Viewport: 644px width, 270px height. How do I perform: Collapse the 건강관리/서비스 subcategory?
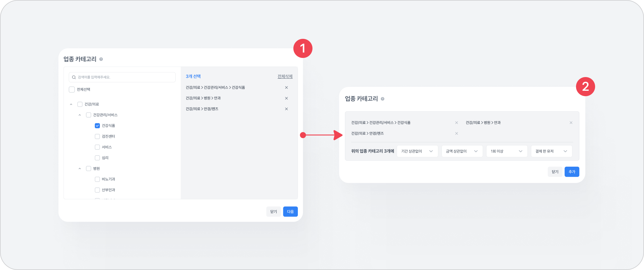[x=80, y=115]
